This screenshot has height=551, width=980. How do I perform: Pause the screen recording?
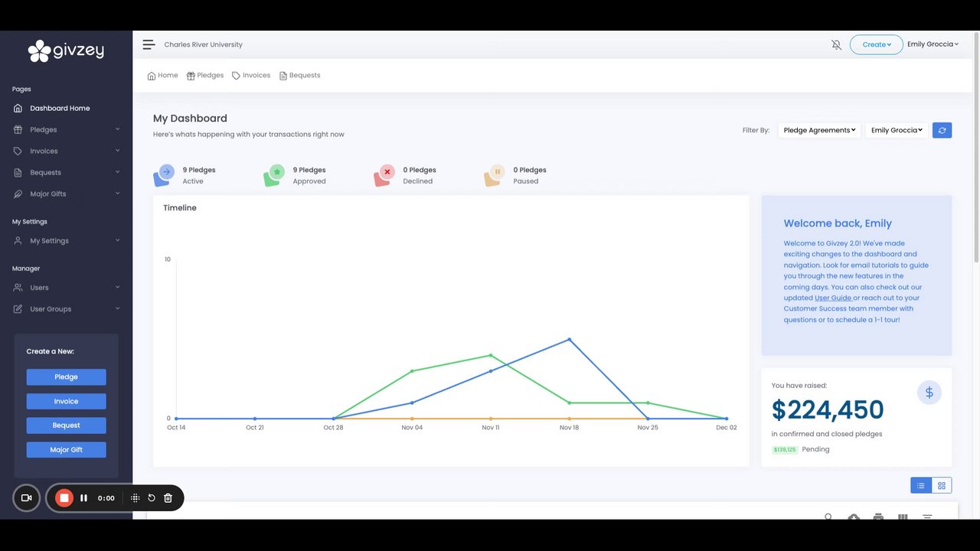(x=83, y=498)
